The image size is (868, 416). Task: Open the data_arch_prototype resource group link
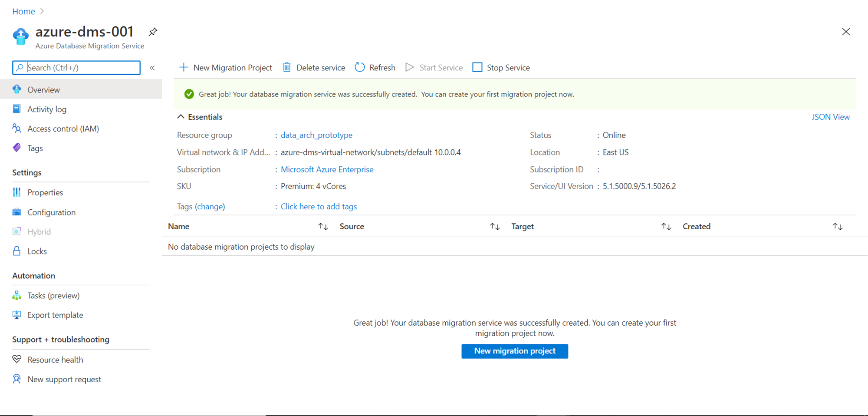pos(316,135)
